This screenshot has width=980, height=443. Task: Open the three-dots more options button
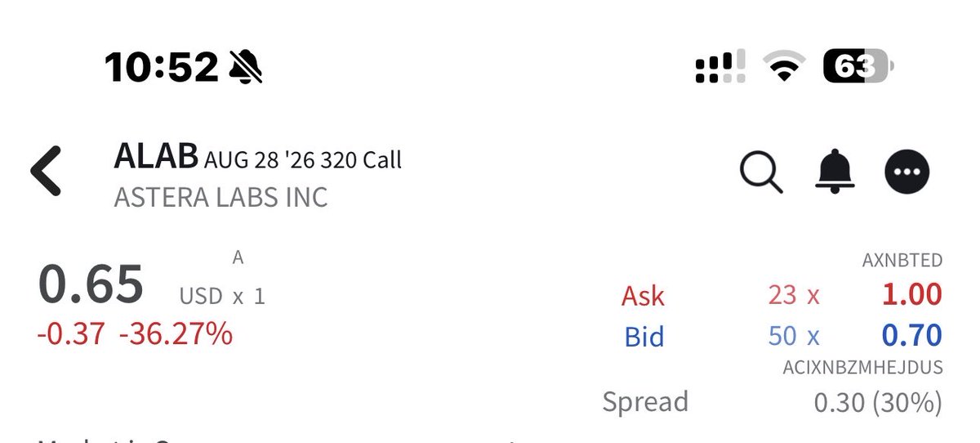907,172
